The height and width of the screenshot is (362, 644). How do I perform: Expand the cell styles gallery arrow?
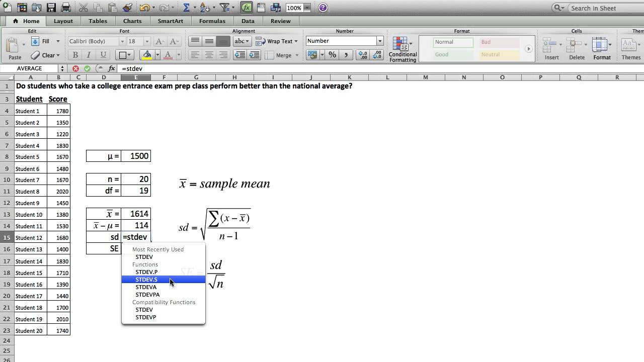coord(528,49)
